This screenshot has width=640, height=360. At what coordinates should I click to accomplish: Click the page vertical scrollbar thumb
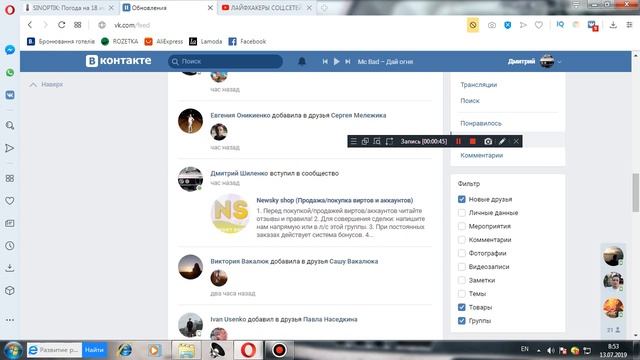click(x=636, y=193)
